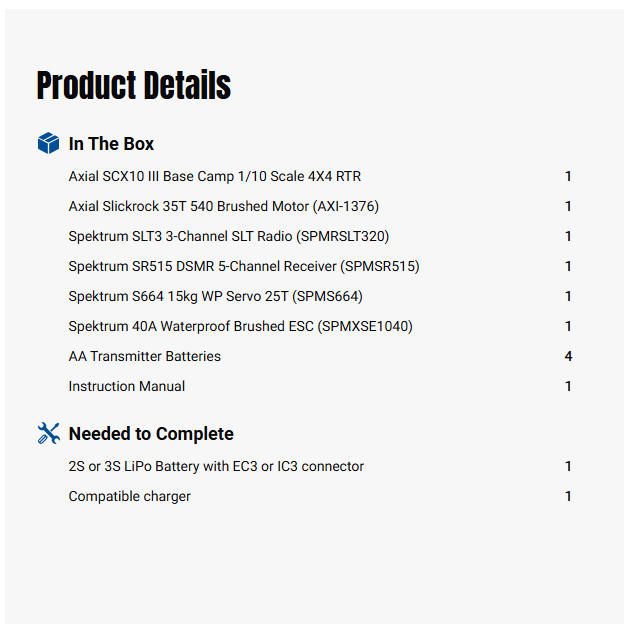Click quantity 1 for Instruction Manual
This screenshot has height=624, width=624.
pos(568,387)
